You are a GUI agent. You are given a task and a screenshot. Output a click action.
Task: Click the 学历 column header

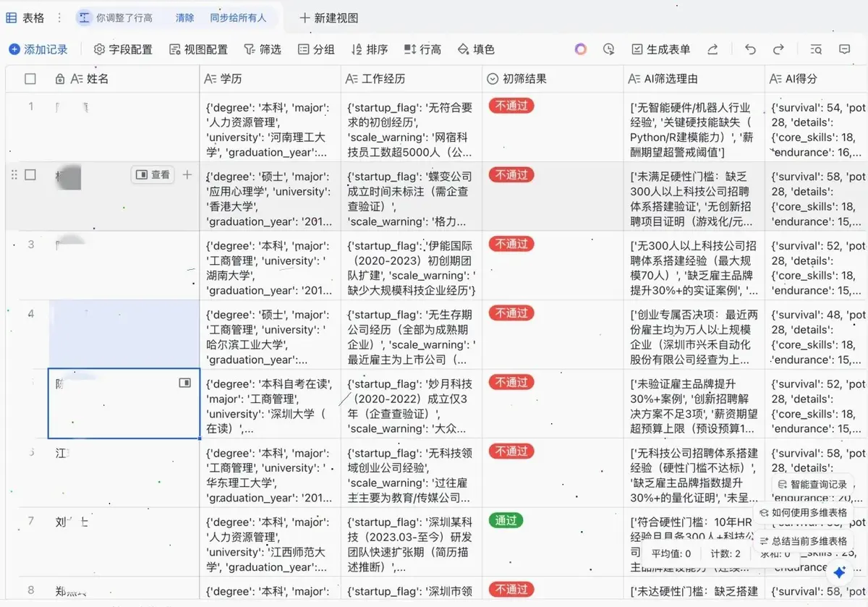(x=271, y=78)
